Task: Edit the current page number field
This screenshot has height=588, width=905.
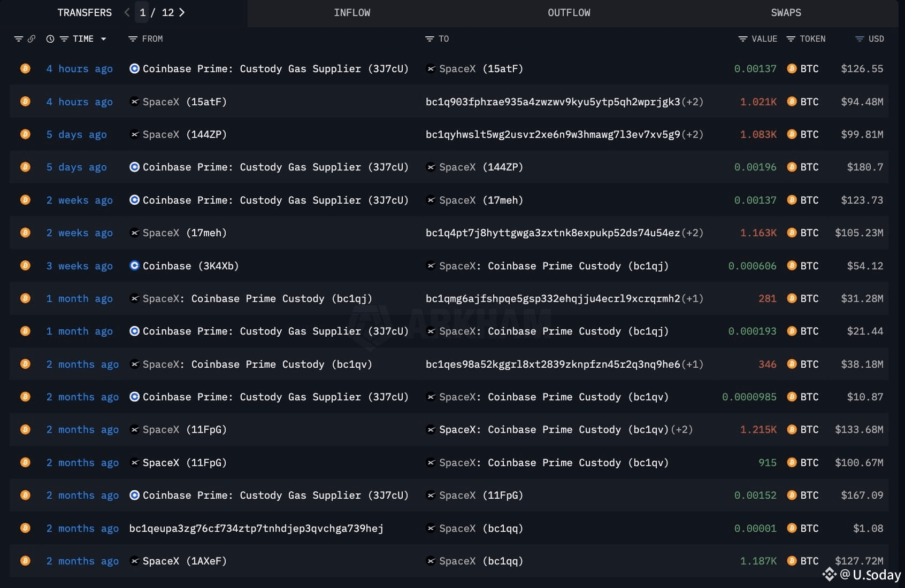Action: pyautogui.click(x=142, y=12)
